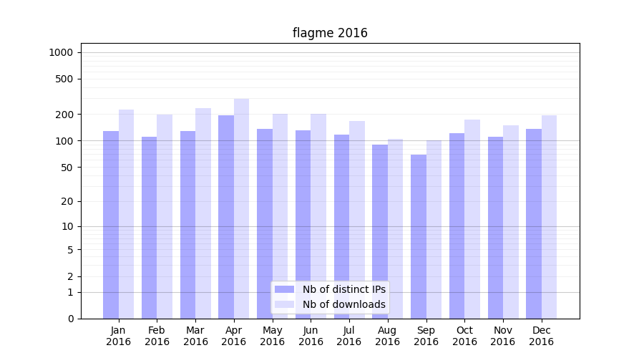The height and width of the screenshot is (358, 644).
Task: Click the 0 y-axis tick label
Action: (70, 319)
